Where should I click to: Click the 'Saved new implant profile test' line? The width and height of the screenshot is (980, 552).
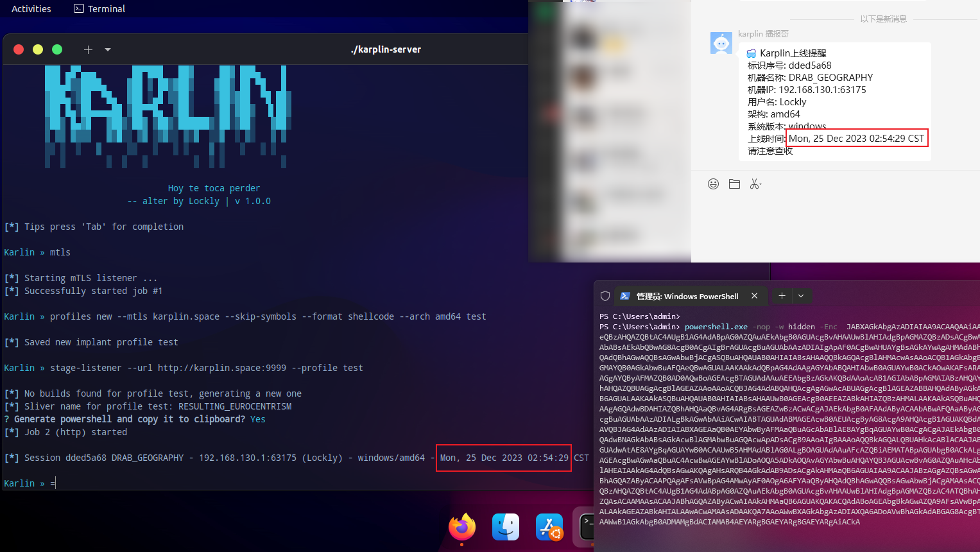coord(91,342)
